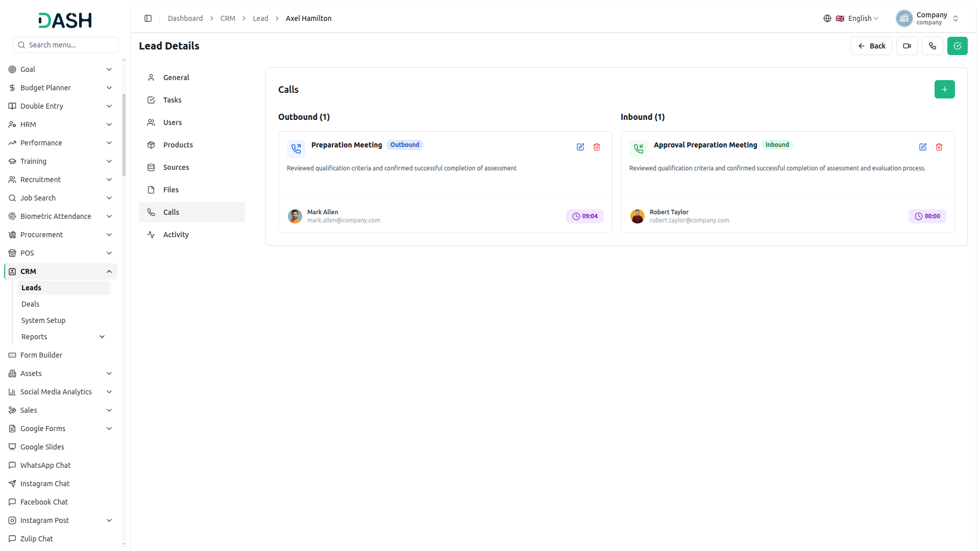Open WhatsApp Chat in the sidebar
The image size is (980, 551).
(x=61, y=465)
